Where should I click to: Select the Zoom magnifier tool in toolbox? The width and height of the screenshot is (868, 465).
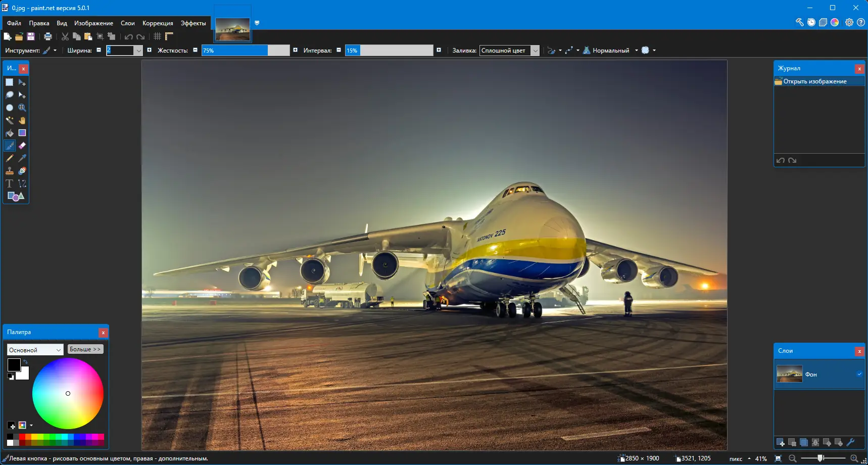tap(22, 108)
